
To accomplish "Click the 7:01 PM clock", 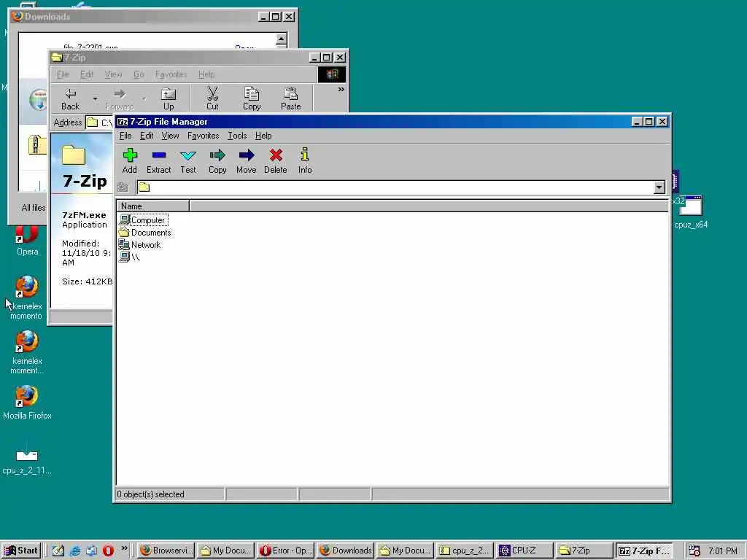I will click(723, 551).
